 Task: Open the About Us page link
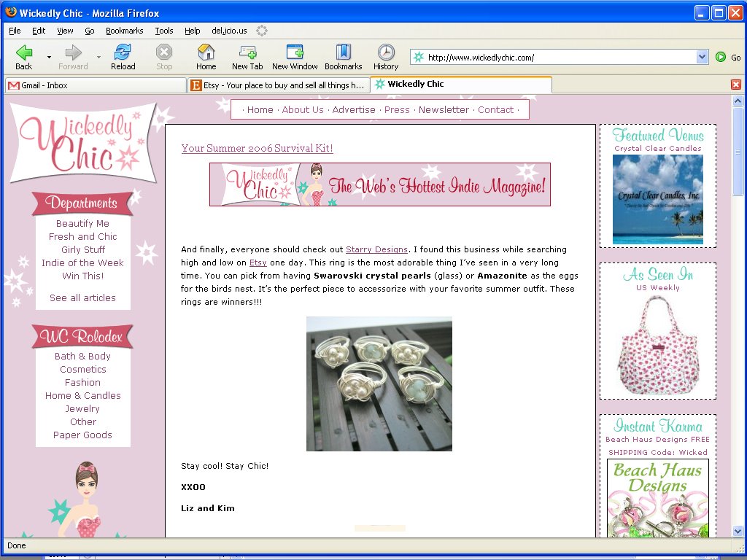pyautogui.click(x=303, y=109)
